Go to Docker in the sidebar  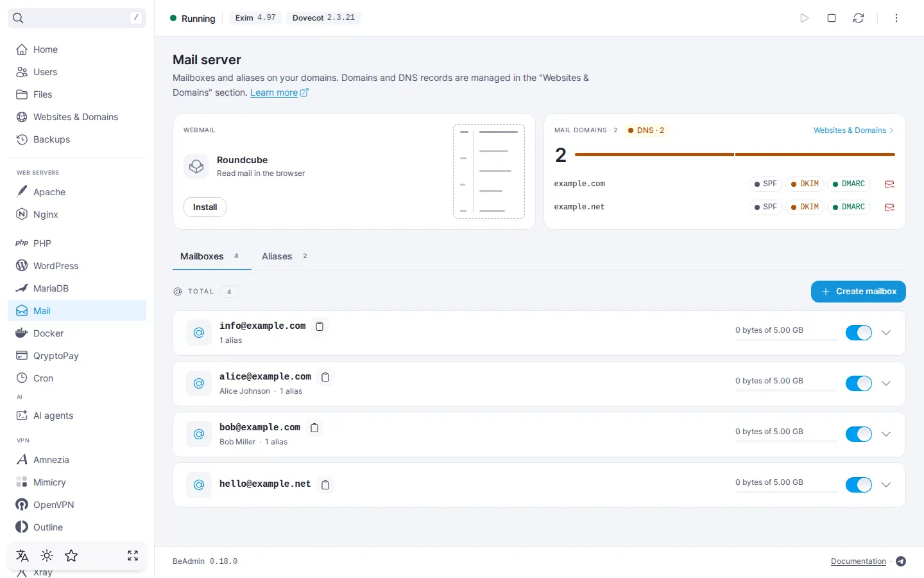pos(77,333)
